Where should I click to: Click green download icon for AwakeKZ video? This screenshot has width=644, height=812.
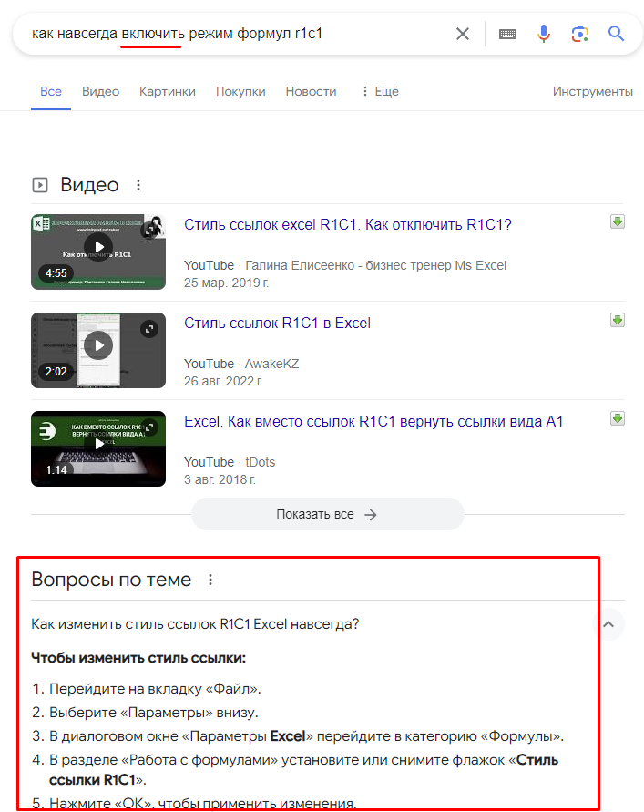point(618,320)
